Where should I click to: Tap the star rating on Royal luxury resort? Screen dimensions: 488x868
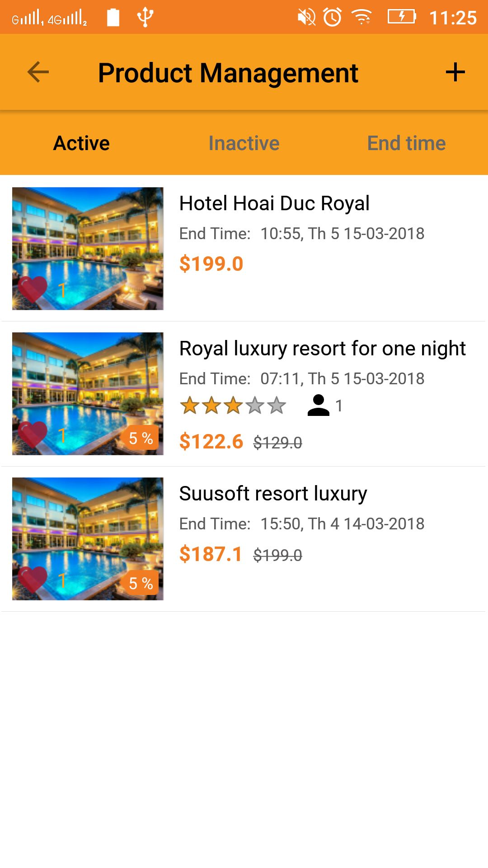[x=233, y=406]
